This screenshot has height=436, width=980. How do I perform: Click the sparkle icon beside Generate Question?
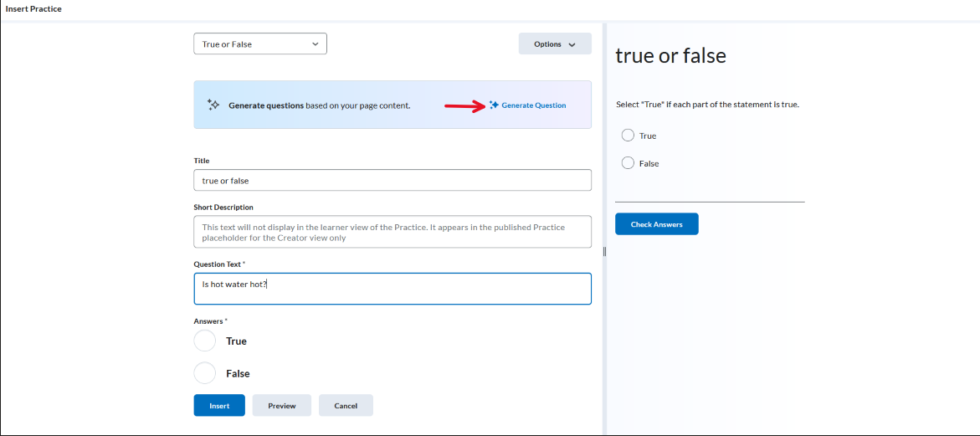tap(494, 105)
